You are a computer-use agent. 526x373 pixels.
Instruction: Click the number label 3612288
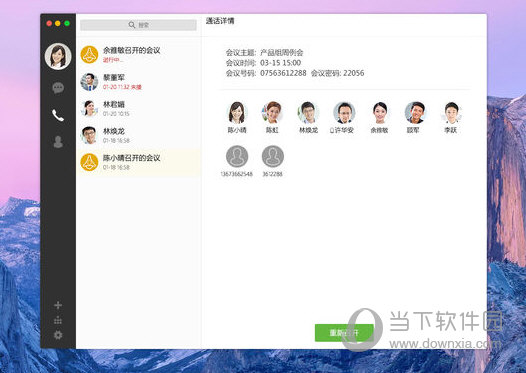[272, 174]
